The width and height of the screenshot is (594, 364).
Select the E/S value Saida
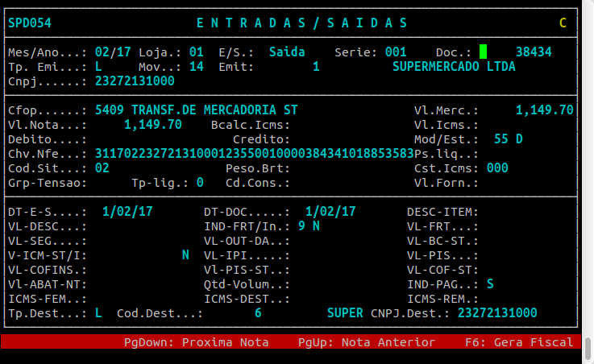tap(287, 52)
